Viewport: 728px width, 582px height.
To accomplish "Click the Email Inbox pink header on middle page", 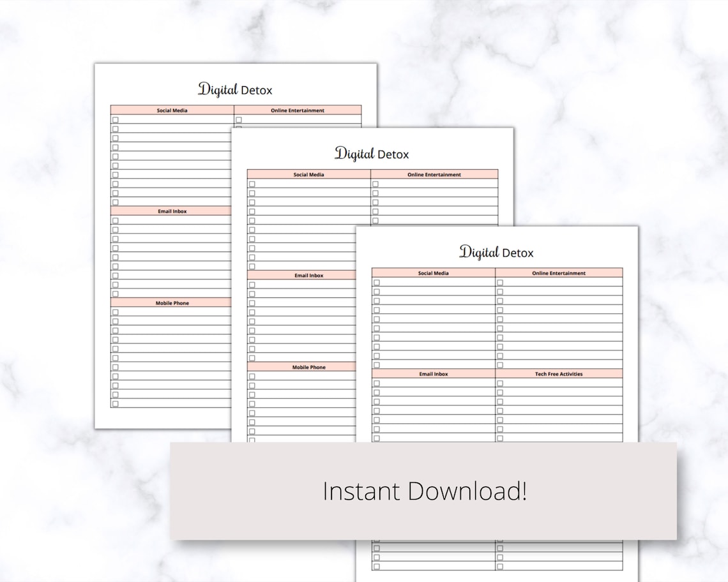I will tap(309, 275).
